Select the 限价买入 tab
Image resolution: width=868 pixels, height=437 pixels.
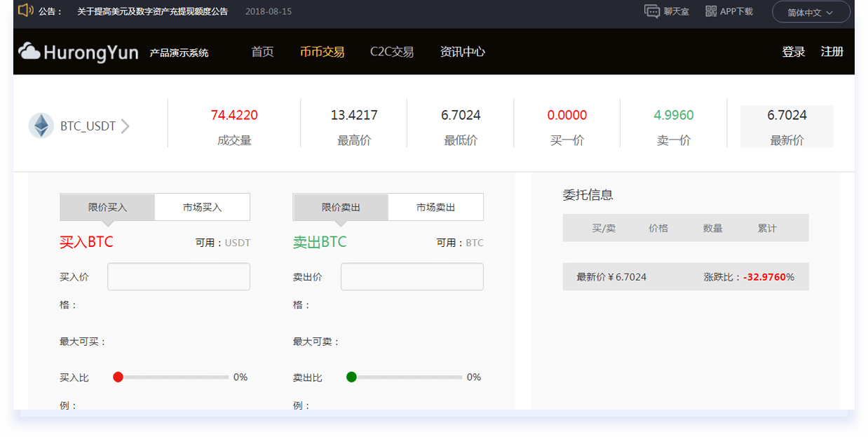(107, 207)
